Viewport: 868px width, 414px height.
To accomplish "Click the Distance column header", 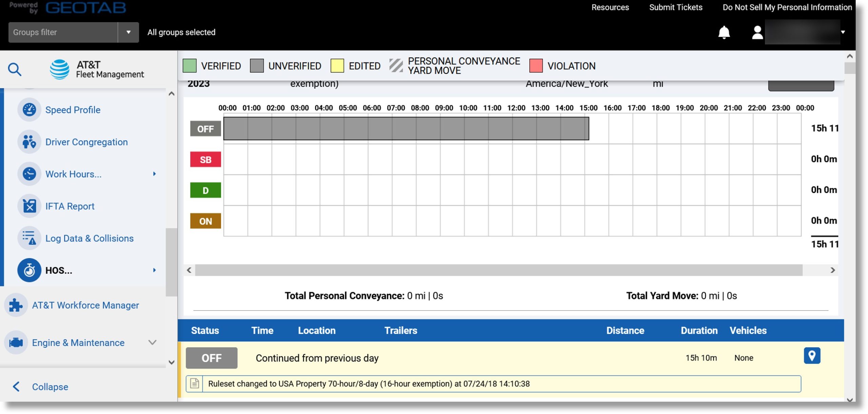I will click(x=625, y=330).
